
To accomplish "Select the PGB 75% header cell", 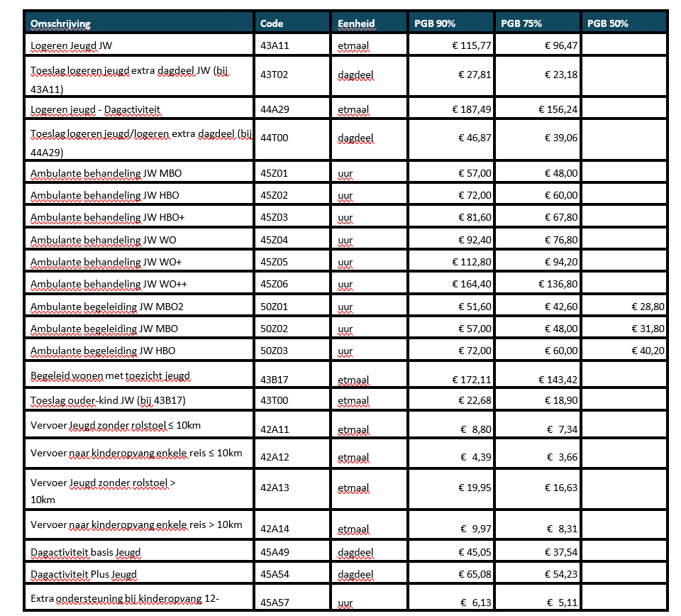I will click(521, 23).
